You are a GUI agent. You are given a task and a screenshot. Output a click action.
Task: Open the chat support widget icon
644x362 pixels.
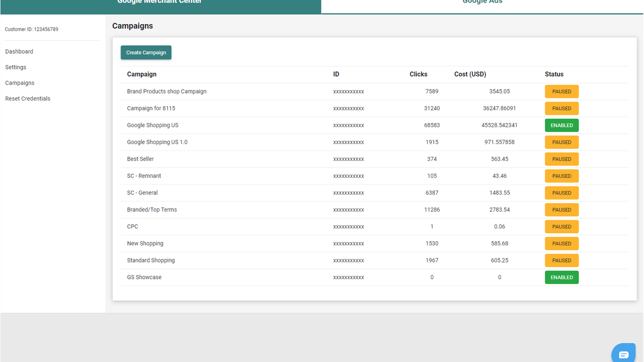tap(623, 354)
